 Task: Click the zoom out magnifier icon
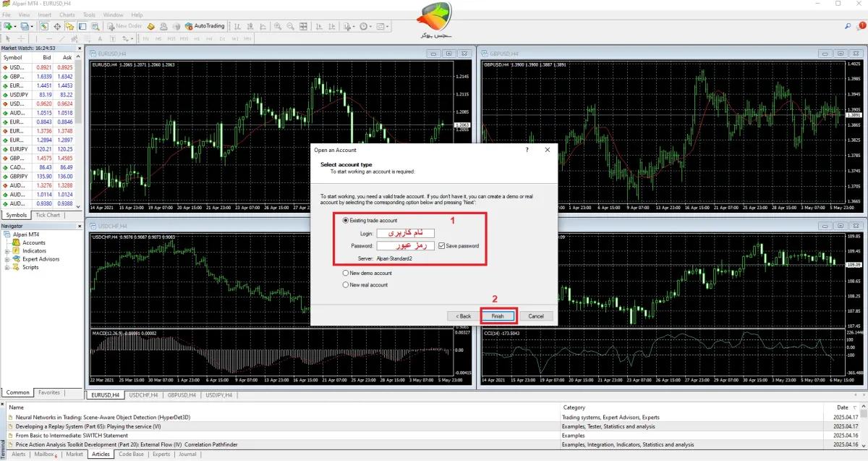(x=290, y=26)
